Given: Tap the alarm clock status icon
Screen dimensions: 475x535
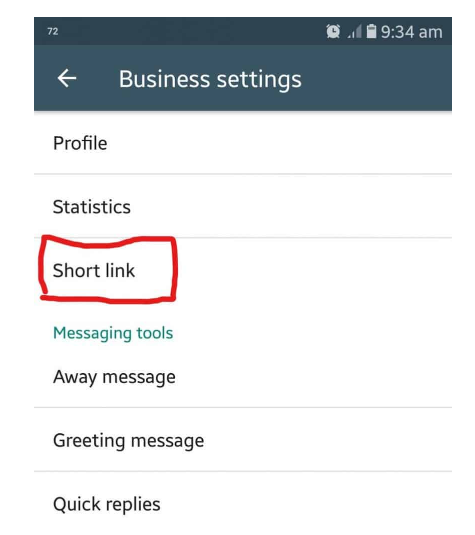Looking at the screenshot, I should click(x=333, y=32).
